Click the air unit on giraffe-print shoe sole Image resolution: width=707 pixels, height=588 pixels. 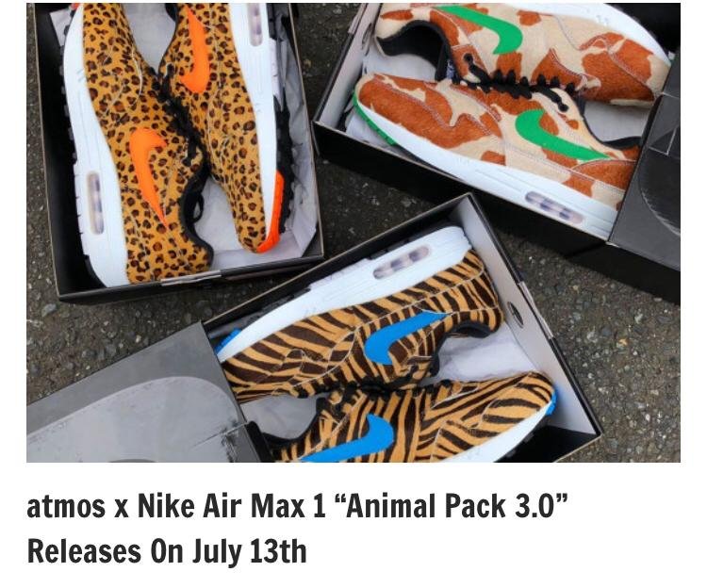coord(553,207)
